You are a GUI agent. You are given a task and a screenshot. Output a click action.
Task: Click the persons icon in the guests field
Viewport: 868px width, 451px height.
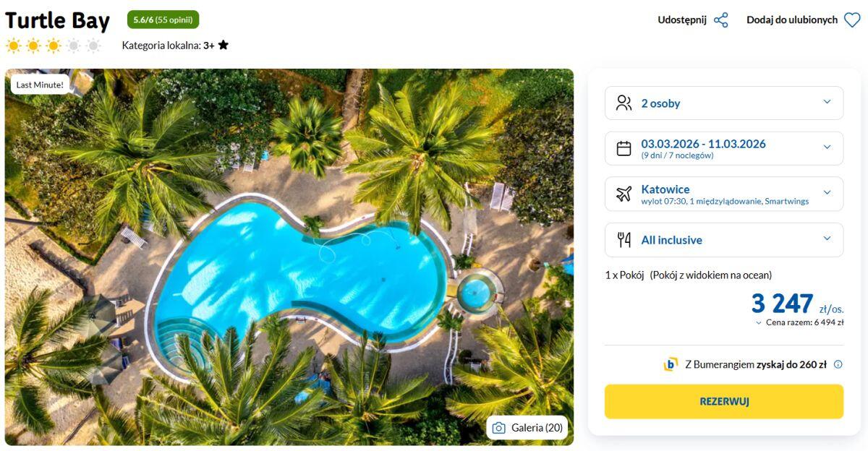624,103
